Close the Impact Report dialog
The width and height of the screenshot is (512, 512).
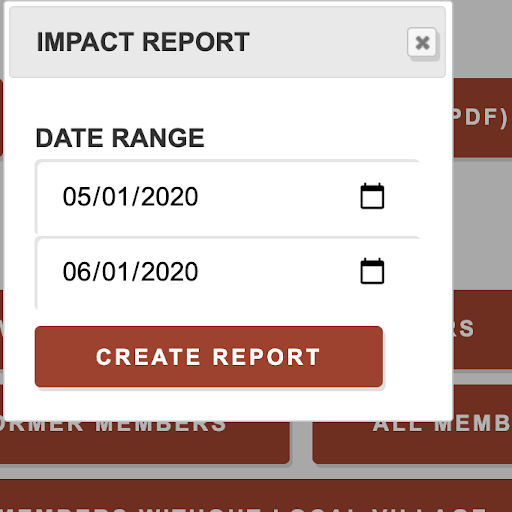[422, 42]
